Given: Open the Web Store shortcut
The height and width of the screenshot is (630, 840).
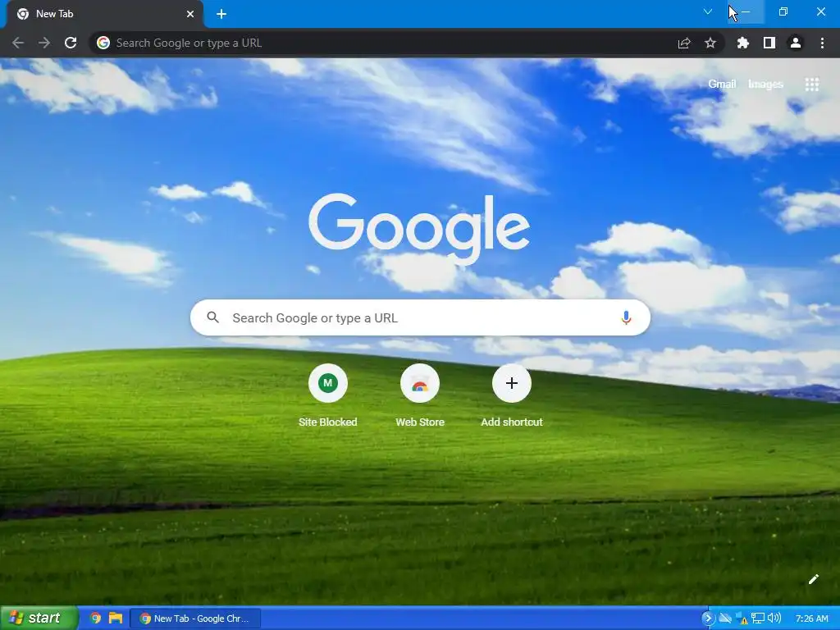Looking at the screenshot, I should point(420,395).
